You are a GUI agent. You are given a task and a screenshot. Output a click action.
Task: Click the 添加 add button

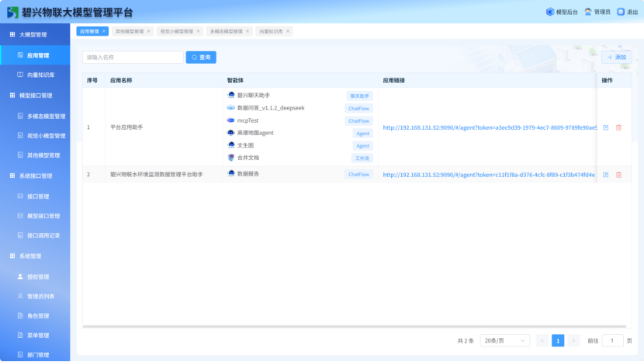(617, 57)
